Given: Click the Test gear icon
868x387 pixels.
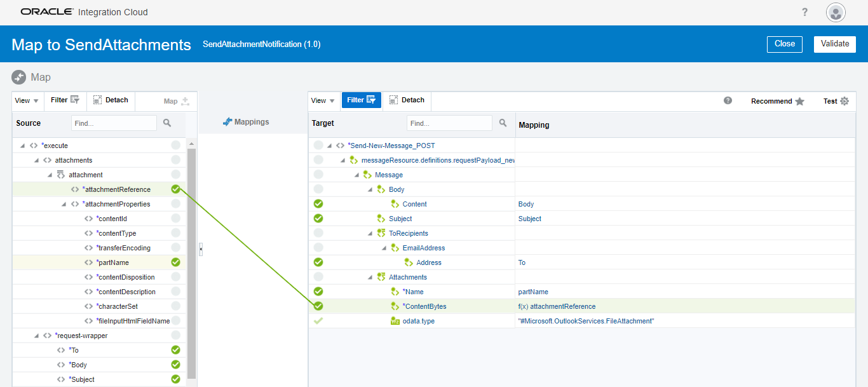Looking at the screenshot, I should (x=844, y=101).
